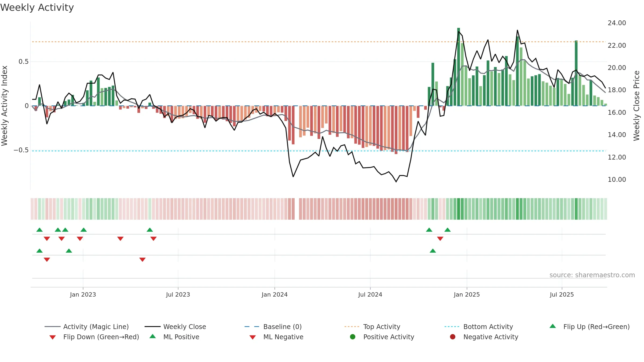Click the Jan 2024 x-axis label
Image resolution: width=644 pixels, height=362 pixels.
point(275,294)
